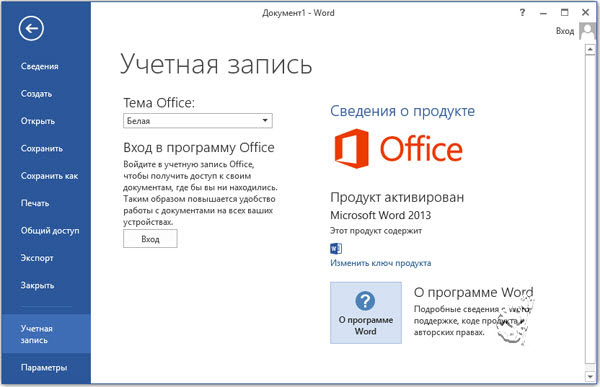
Task: Click the scrollbar up arrow
Action: (590, 50)
